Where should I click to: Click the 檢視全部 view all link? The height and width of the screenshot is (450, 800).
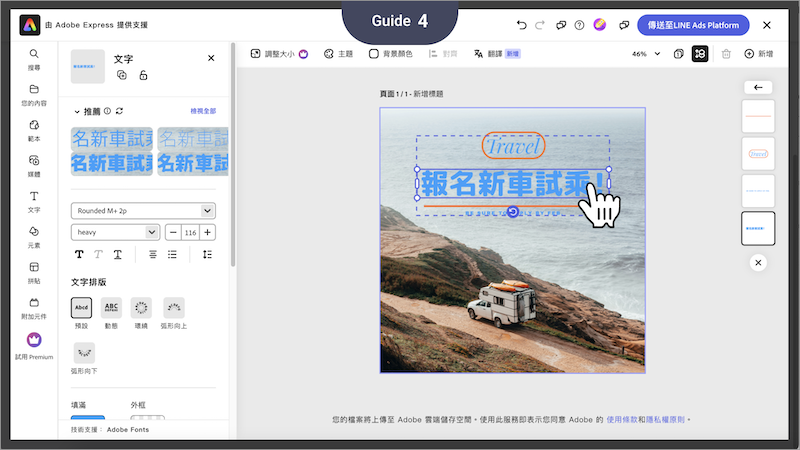tap(203, 111)
